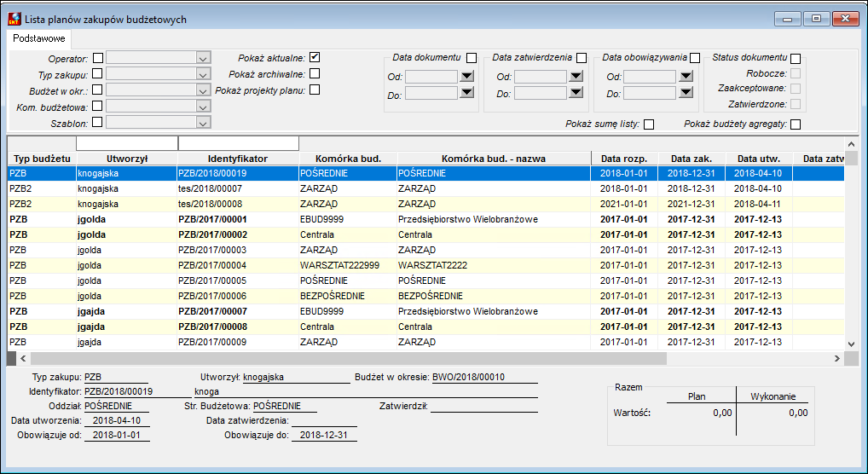Select row tes/2018/00008
This screenshot has width=868, height=474.
(425, 204)
